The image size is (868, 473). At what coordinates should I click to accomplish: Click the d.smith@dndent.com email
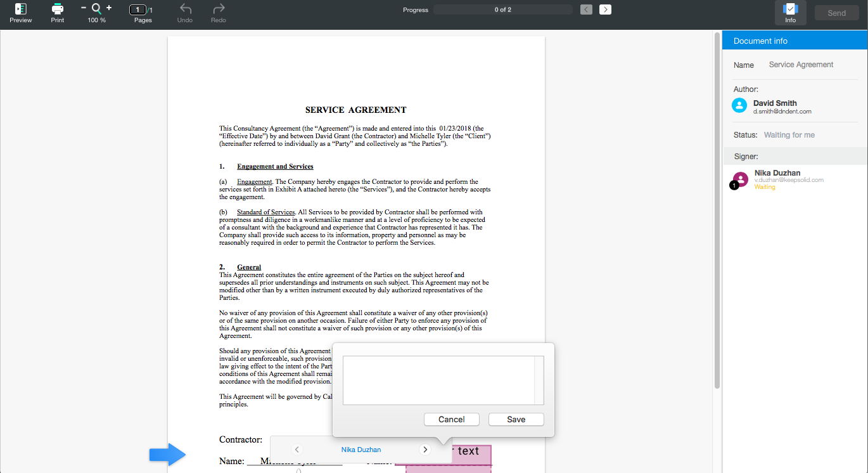tap(782, 112)
